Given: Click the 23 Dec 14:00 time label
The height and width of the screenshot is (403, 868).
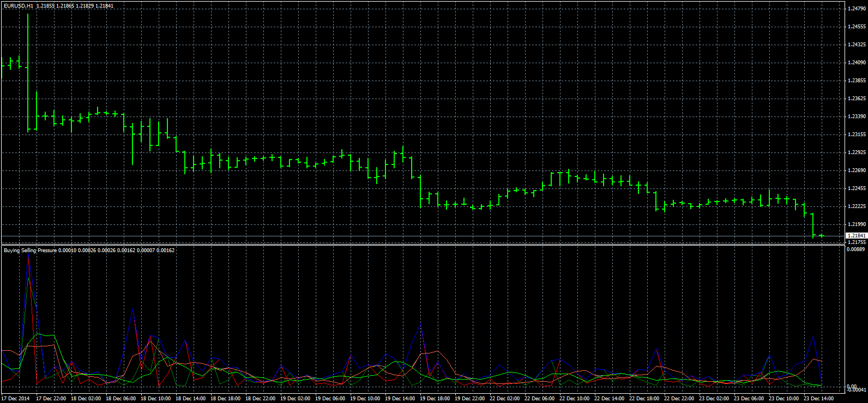Looking at the screenshot, I should click(819, 399).
